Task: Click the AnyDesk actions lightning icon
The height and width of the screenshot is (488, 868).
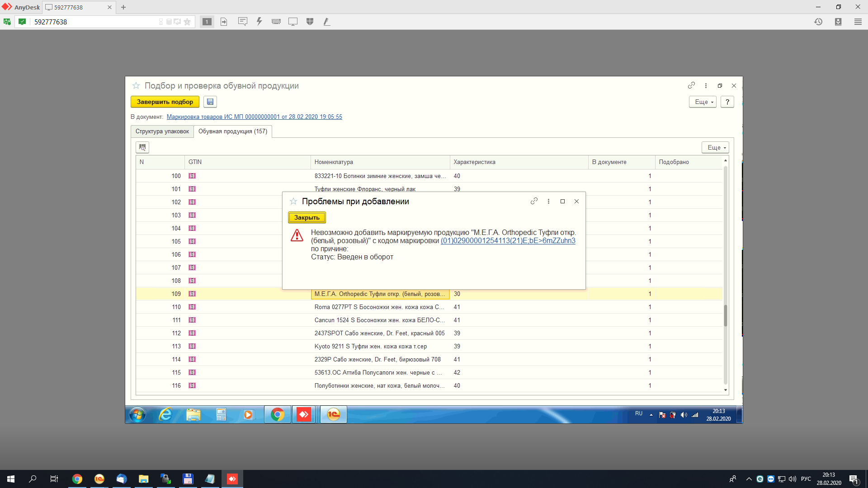Action: pos(259,21)
